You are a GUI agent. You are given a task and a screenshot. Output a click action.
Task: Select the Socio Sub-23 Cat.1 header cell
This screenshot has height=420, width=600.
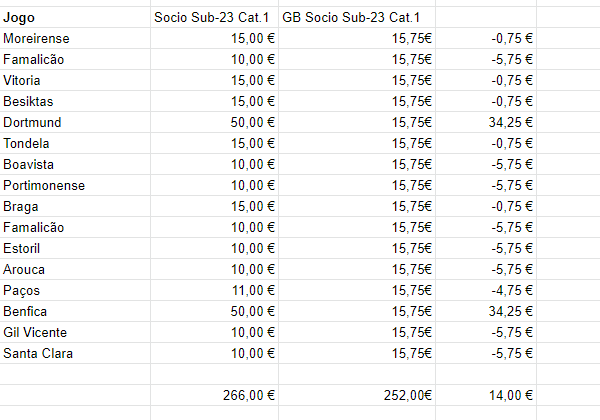[x=215, y=17]
